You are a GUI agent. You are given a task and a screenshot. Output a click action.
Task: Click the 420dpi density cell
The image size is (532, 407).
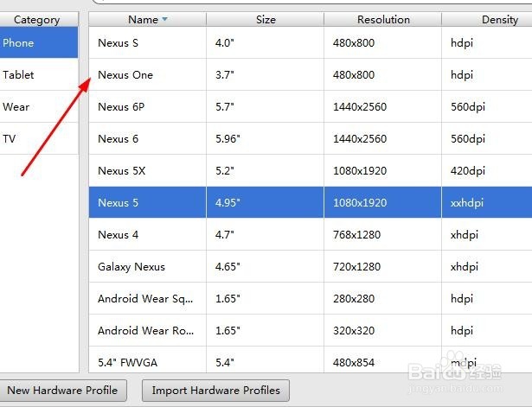(x=487, y=170)
